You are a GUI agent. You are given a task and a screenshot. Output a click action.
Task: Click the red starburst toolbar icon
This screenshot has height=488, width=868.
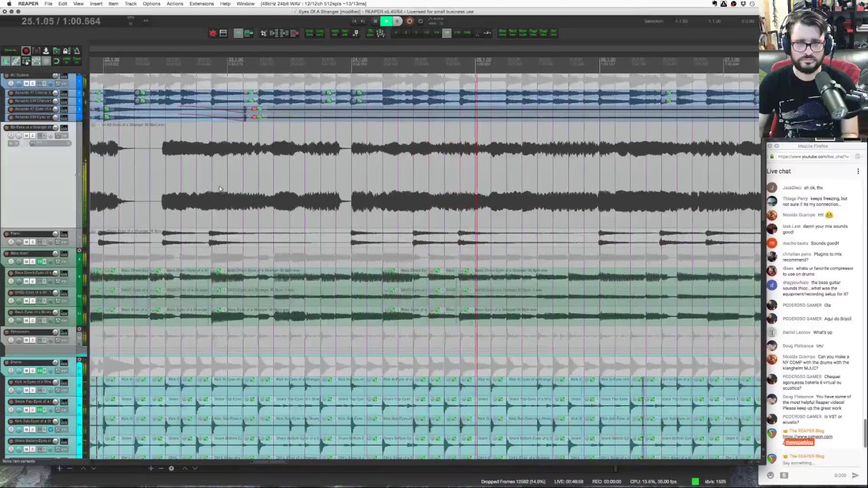(x=212, y=33)
